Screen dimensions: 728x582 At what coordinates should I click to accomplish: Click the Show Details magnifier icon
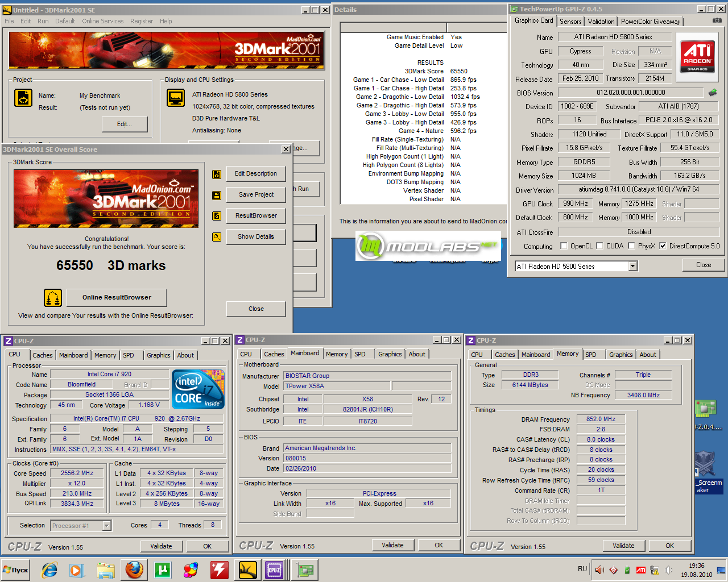click(x=217, y=237)
